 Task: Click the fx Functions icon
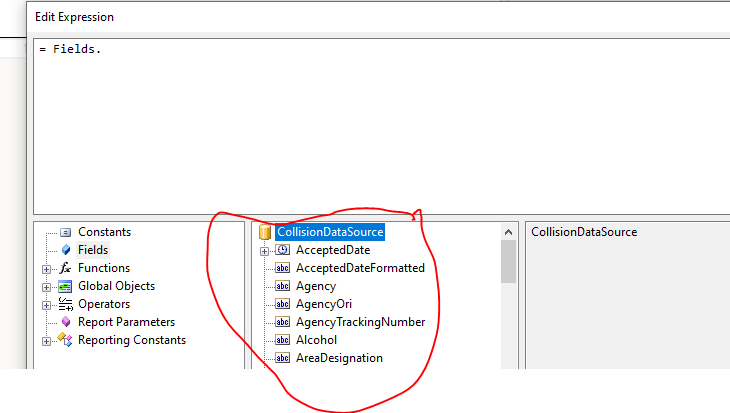[65, 268]
